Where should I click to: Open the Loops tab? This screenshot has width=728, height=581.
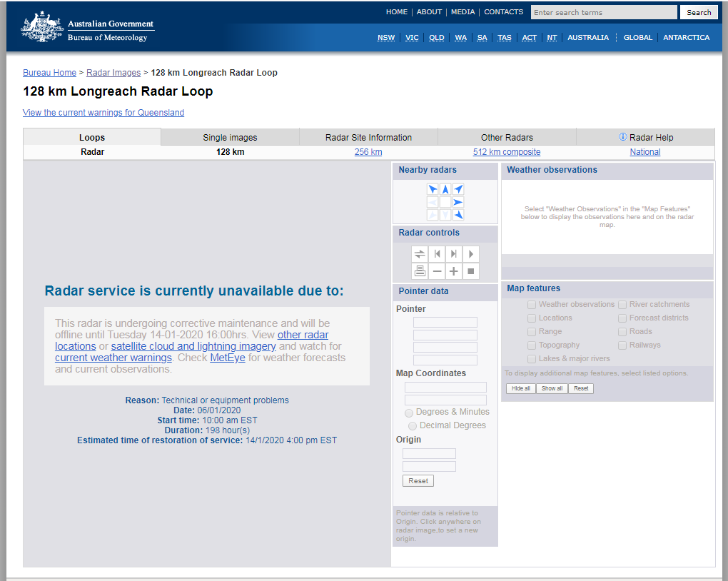tap(92, 137)
